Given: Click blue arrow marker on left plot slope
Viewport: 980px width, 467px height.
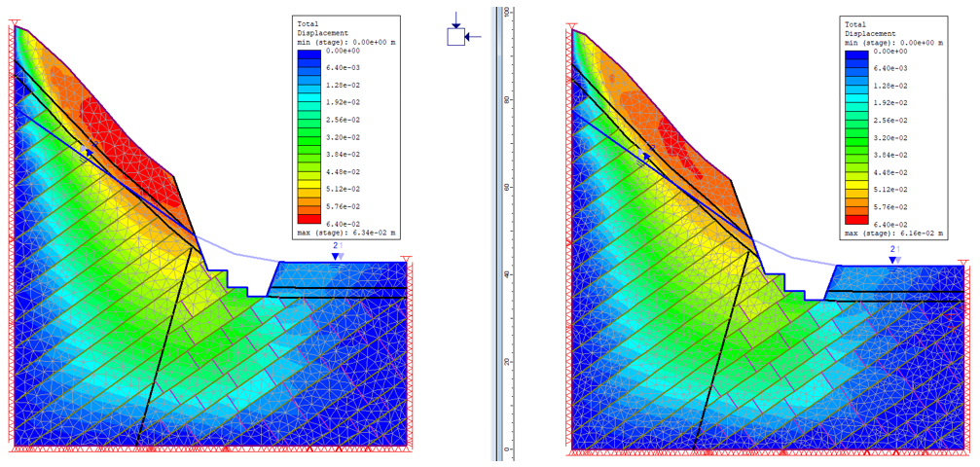Looking at the screenshot, I should [90, 149].
